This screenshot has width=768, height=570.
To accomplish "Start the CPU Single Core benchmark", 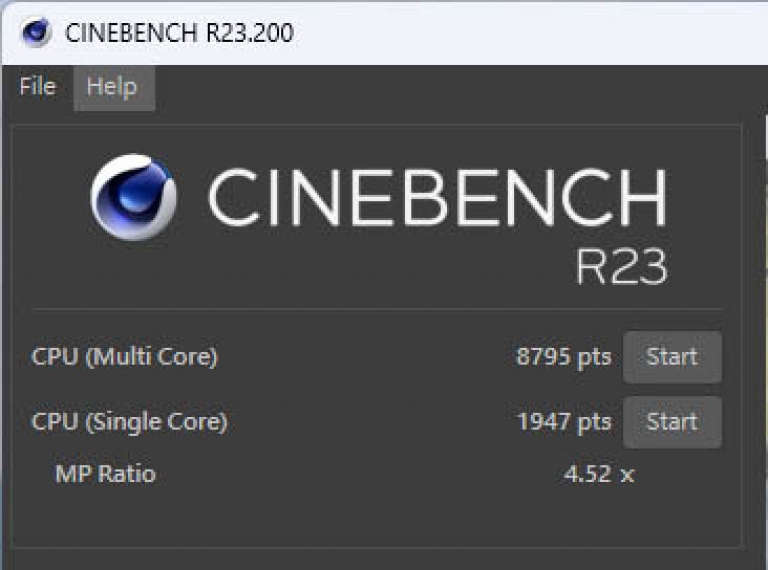I will pyautogui.click(x=672, y=422).
